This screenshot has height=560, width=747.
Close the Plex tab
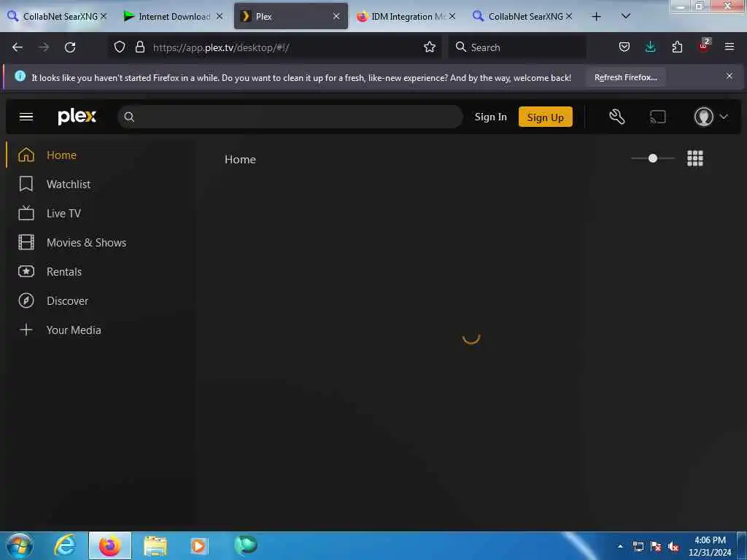click(x=336, y=16)
